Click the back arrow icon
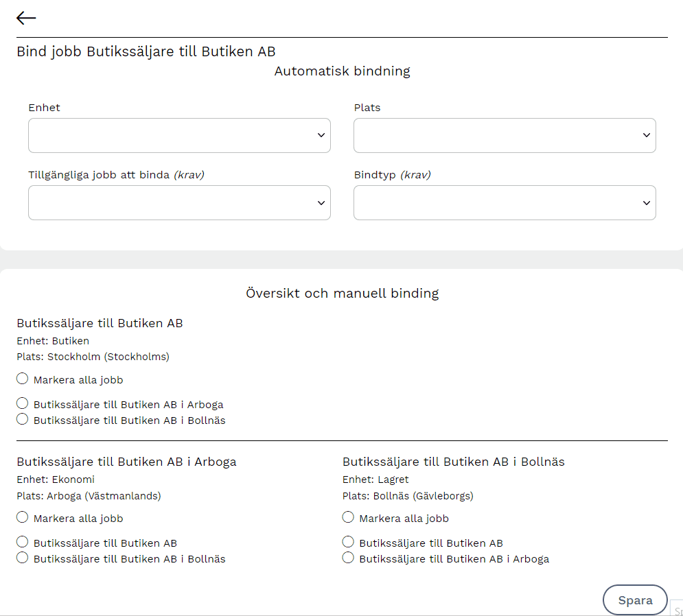 pyautogui.click(x=26, y=19)
